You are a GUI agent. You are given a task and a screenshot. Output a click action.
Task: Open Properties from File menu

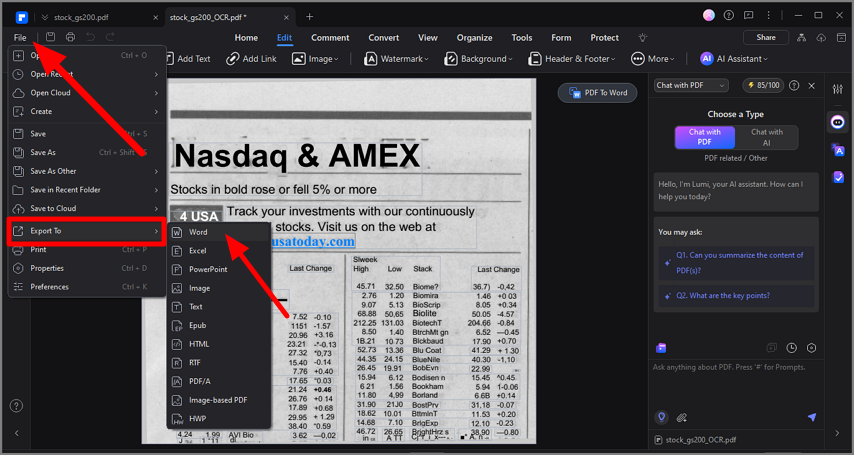[x=87, y=268]
